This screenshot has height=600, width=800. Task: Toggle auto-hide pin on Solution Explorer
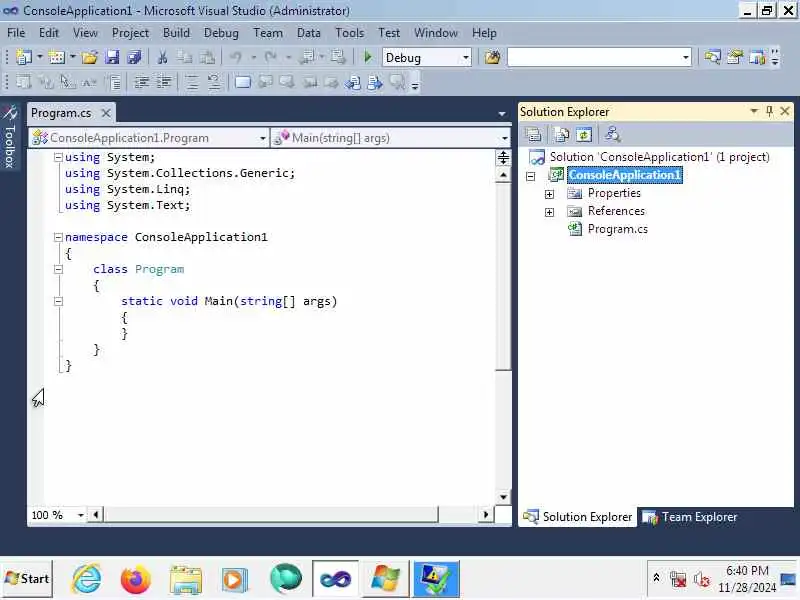click(769, 111)
